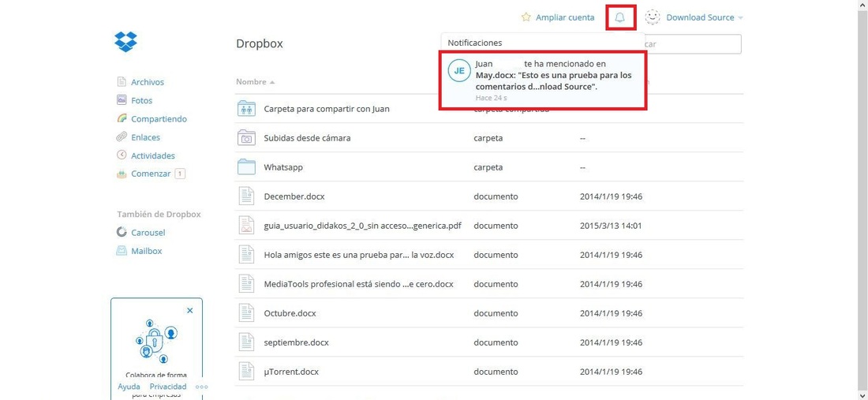Click the Archivos page icon in sidebar
868x400 pixels.
pos(122,82)
